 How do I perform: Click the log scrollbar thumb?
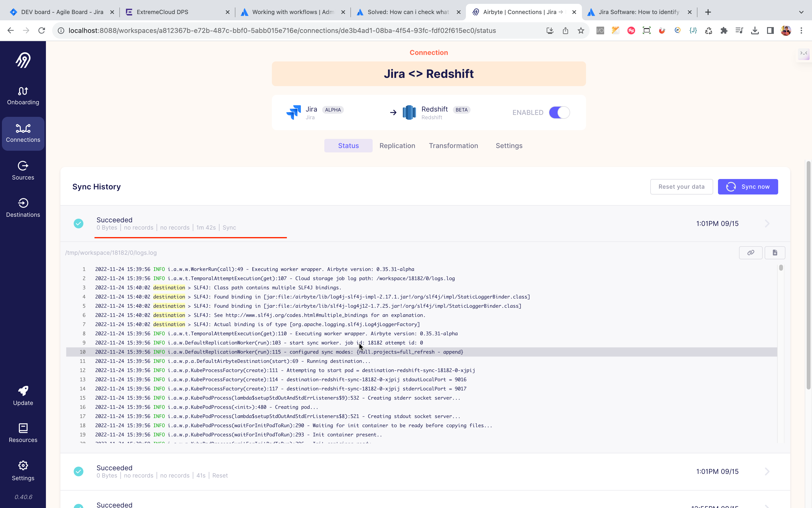[x=781, y=268]
